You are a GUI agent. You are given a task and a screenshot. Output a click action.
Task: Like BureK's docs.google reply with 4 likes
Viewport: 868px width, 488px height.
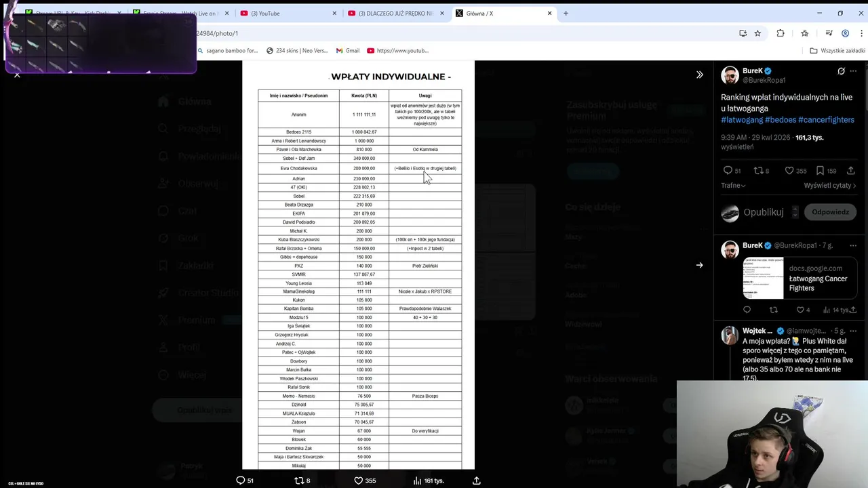pyautogui.click(x=800, y=310)
